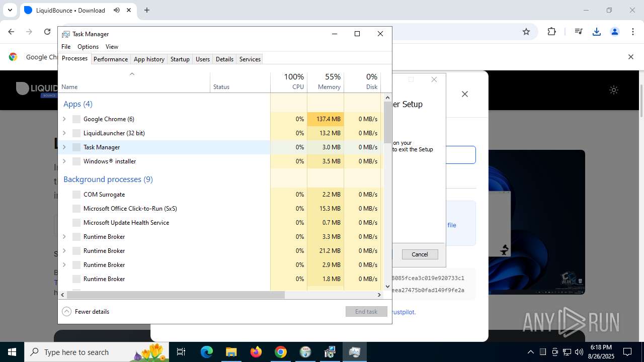Switch to the Services tab
Viewport: 644px width, 362px height.
tap(250, 59)
